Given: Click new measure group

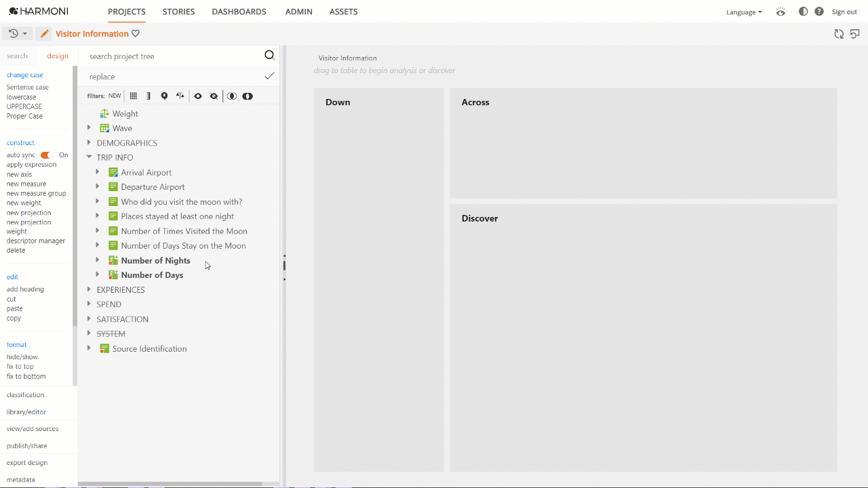Looking at the screenshot, I should (37, 193).
